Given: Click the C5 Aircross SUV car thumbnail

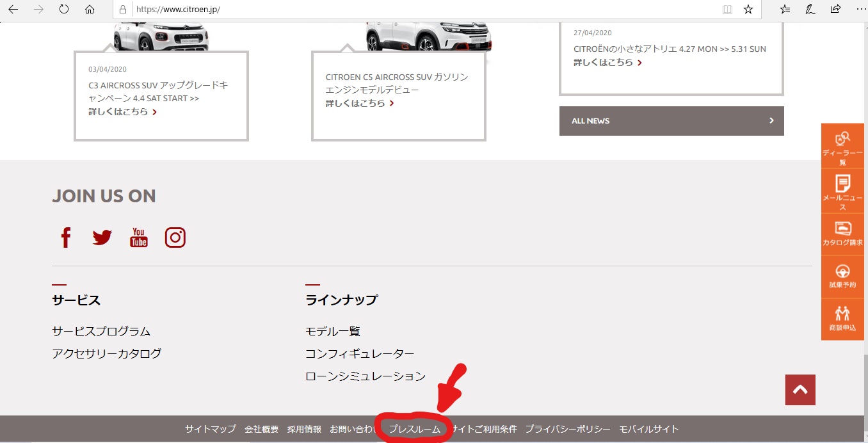Looking at the screenshot, I should click(428, 37).
